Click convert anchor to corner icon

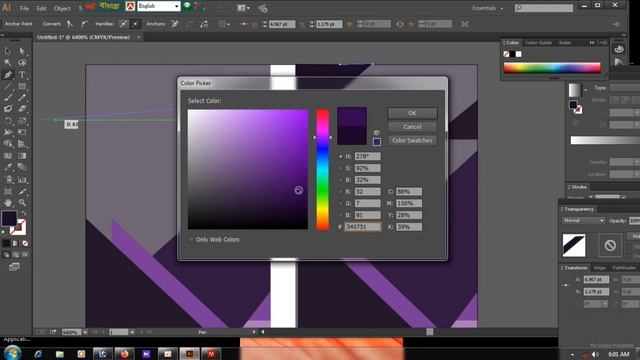70,24
